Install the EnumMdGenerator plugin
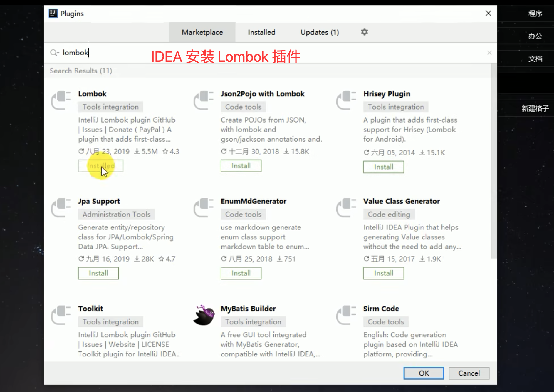The width and height of the screenshot is (554, 392). click(x=241, y=273)
